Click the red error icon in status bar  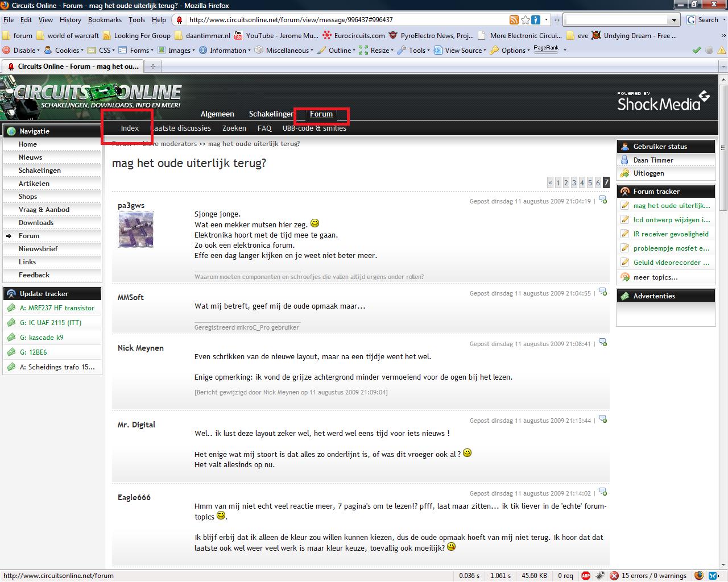[x=614, y=576]
